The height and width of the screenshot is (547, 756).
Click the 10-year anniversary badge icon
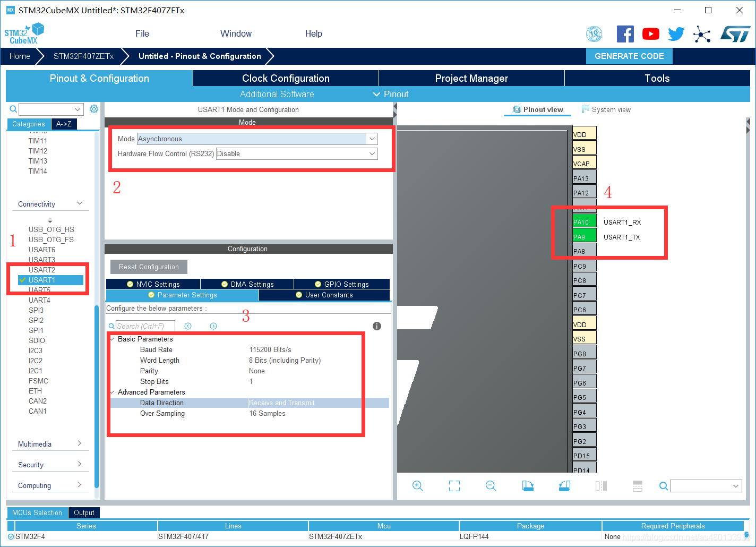594,34
